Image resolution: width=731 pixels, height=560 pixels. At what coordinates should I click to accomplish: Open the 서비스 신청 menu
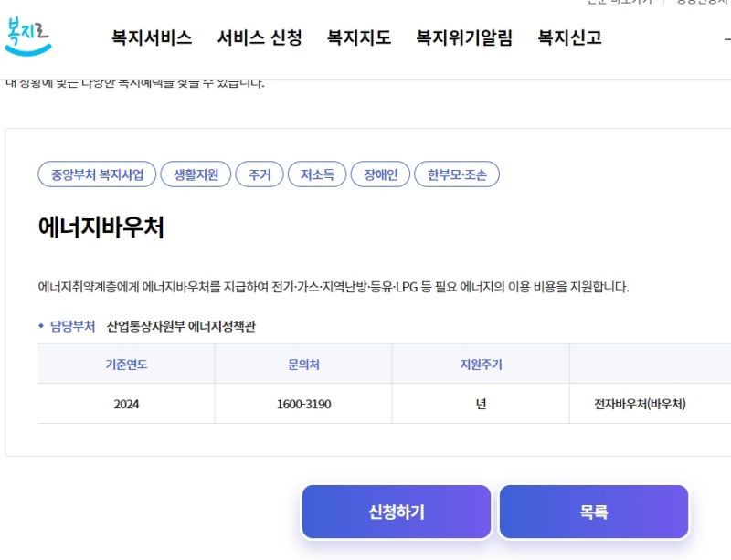(x=260, y=38)
